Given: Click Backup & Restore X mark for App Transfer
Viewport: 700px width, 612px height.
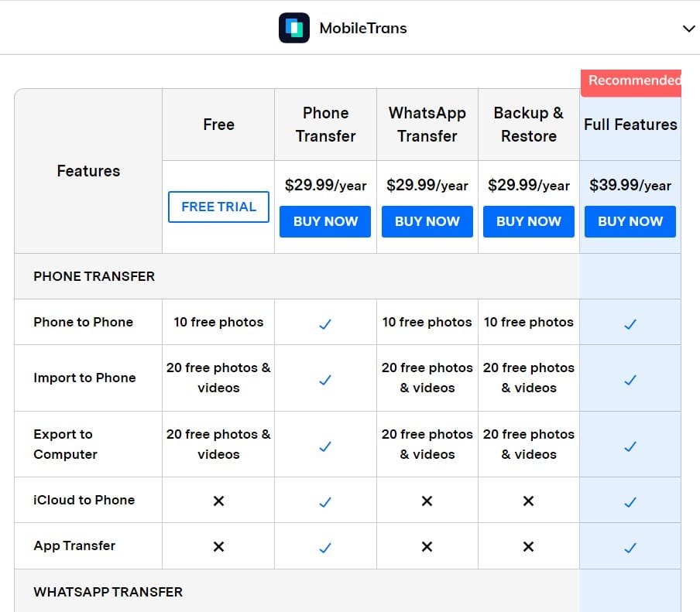Looking at the screenshot, I should click(x=528, y=547).
